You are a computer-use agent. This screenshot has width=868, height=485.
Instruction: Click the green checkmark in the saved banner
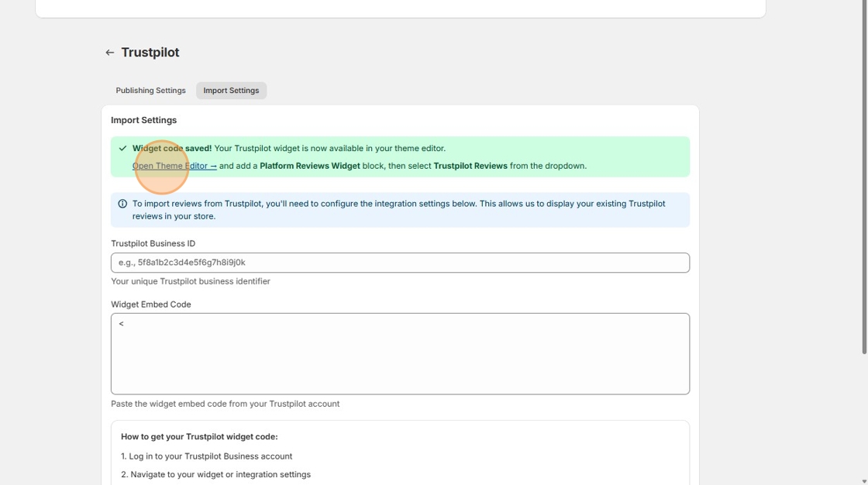click(122, 148)
